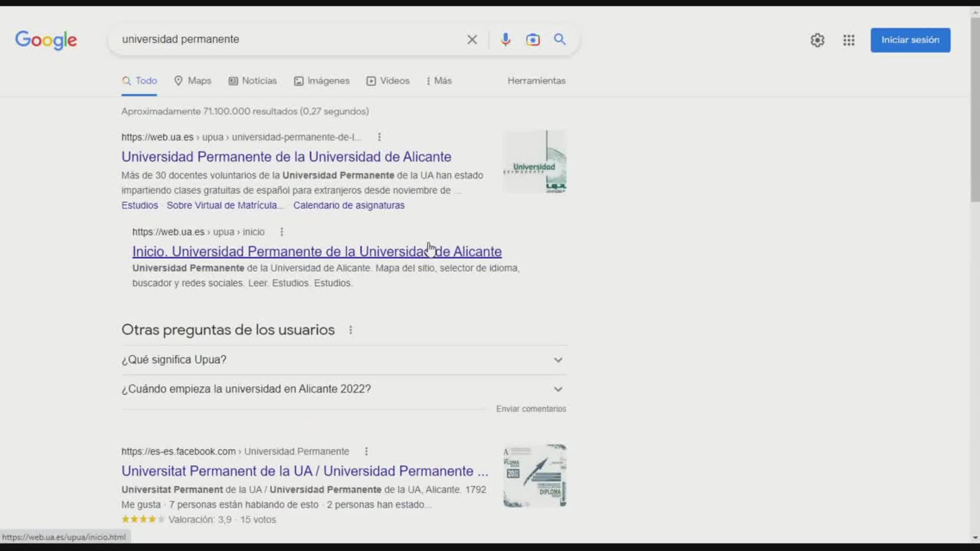Click the Iniciar sesión button

point(911,40)
